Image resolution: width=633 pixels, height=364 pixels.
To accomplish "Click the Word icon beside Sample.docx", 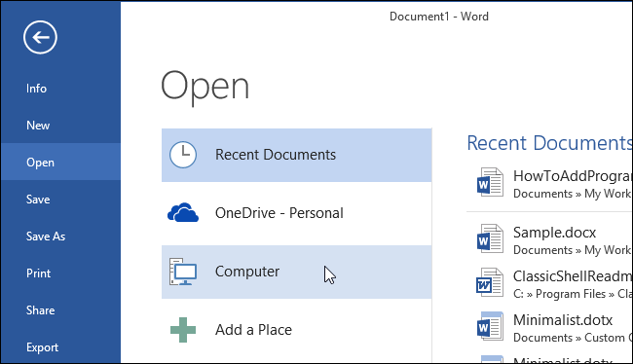I will tap(490, 238).
